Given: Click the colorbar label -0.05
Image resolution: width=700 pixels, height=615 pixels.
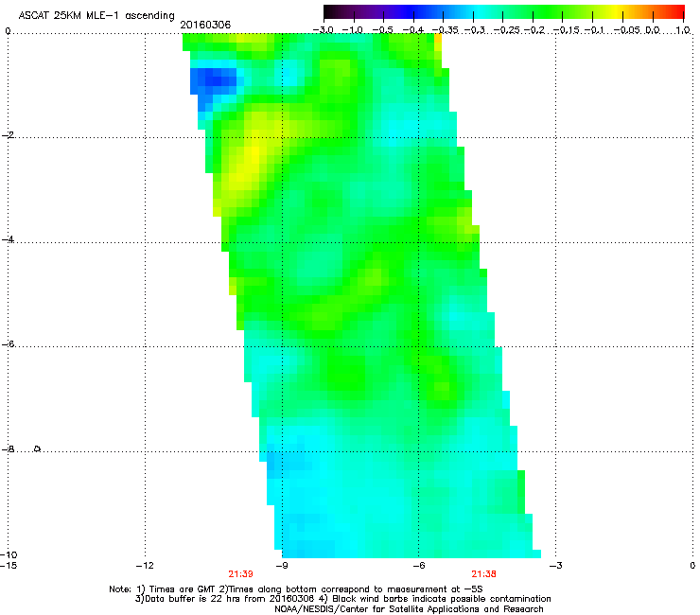Looking at the screenshot, I should [627, 30].
